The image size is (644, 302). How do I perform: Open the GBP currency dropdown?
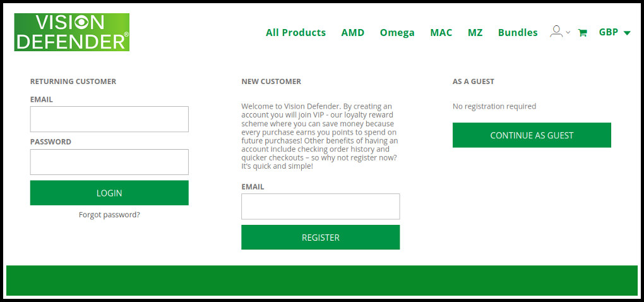[614, 33]
